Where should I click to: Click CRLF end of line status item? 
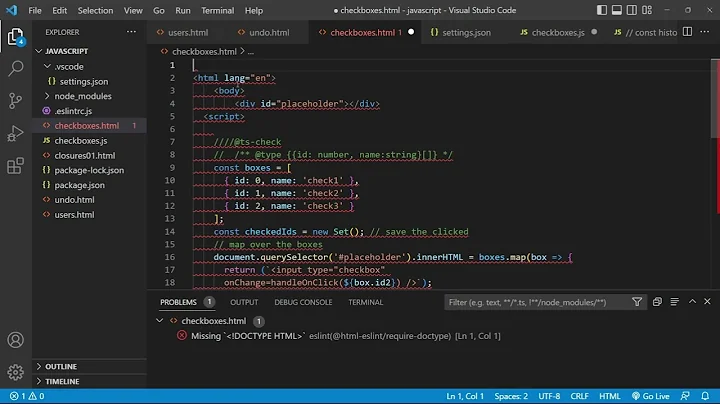pyautogui.click(x=579, y=396)
